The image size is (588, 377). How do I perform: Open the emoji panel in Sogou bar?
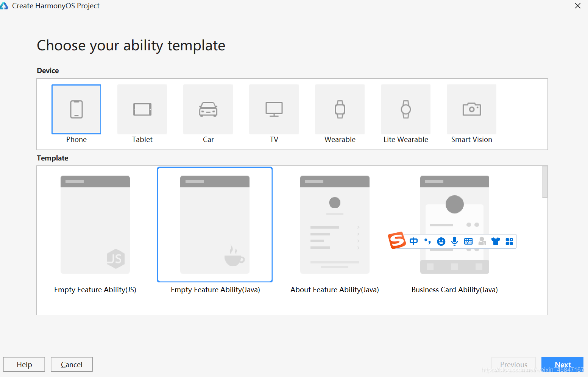(441, 241)
